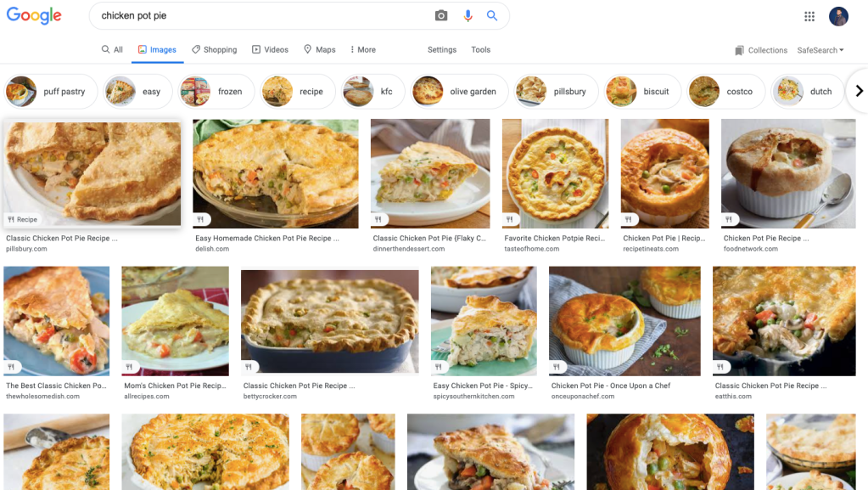Image resolution: width=868 pixels, height=490 pixels.
Task: Click the pillsbury.com source link
Action: [27, 249]
